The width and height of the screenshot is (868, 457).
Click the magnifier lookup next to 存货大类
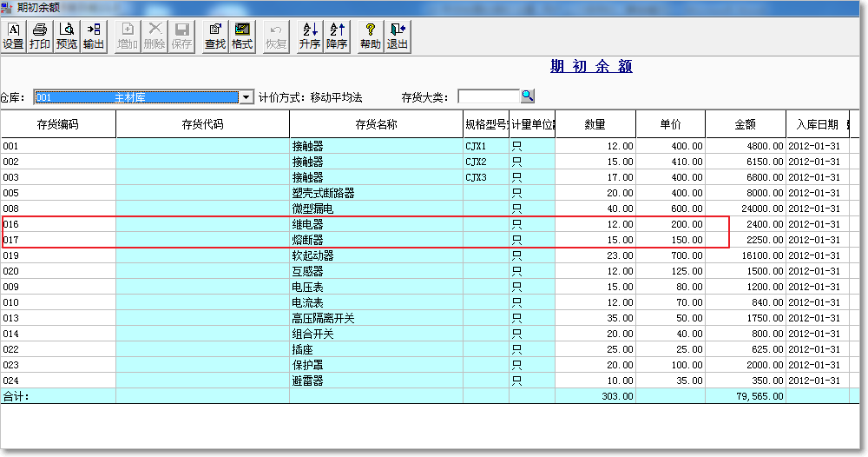(528, 96)
